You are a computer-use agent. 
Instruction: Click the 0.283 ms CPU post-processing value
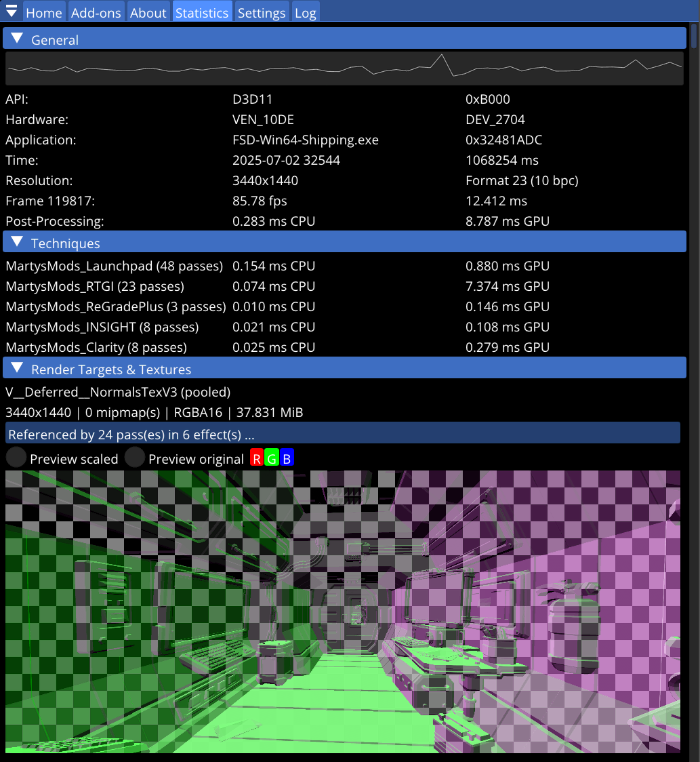(274, 221)
